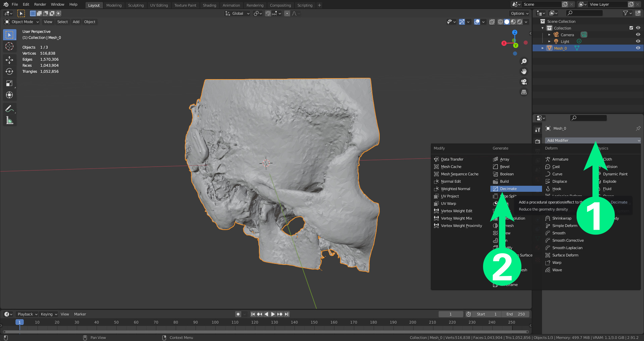The image size is (644, 341).
Task: Click the Cursor tool icon
Action: pos(9,47)
